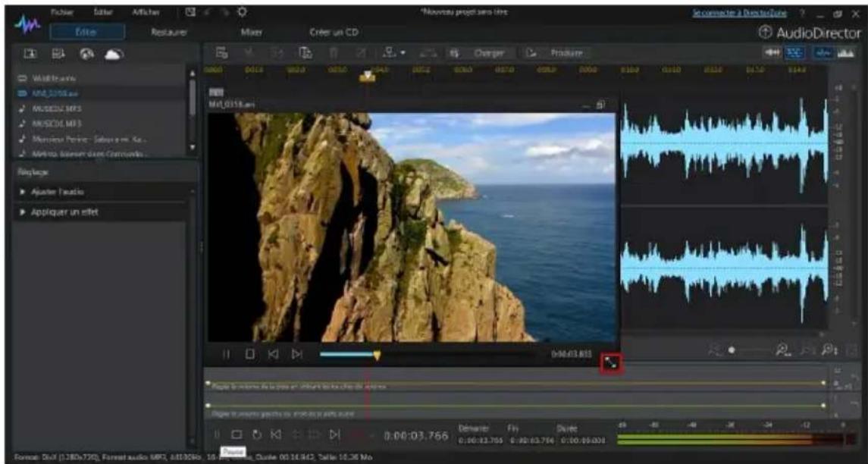Open the Afficher menu
The height and width of the screenshot is (464, 868).
point(146,11)
